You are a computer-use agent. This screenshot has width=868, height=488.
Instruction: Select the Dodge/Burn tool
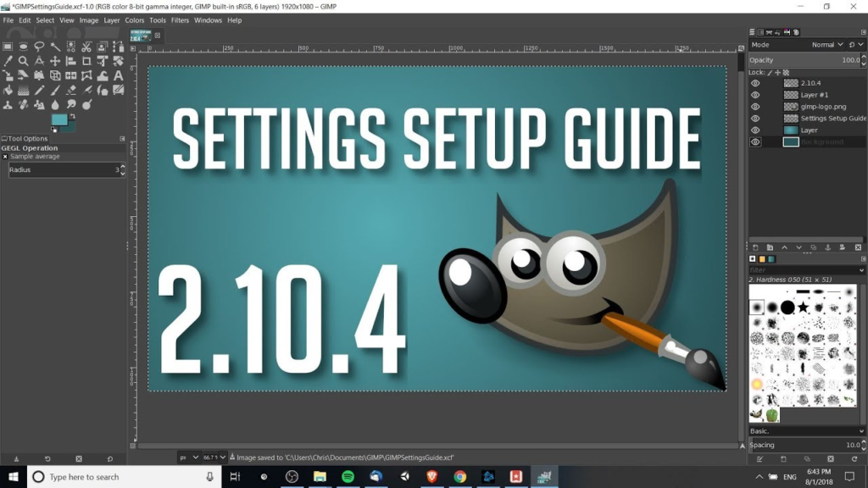point(87,104)
